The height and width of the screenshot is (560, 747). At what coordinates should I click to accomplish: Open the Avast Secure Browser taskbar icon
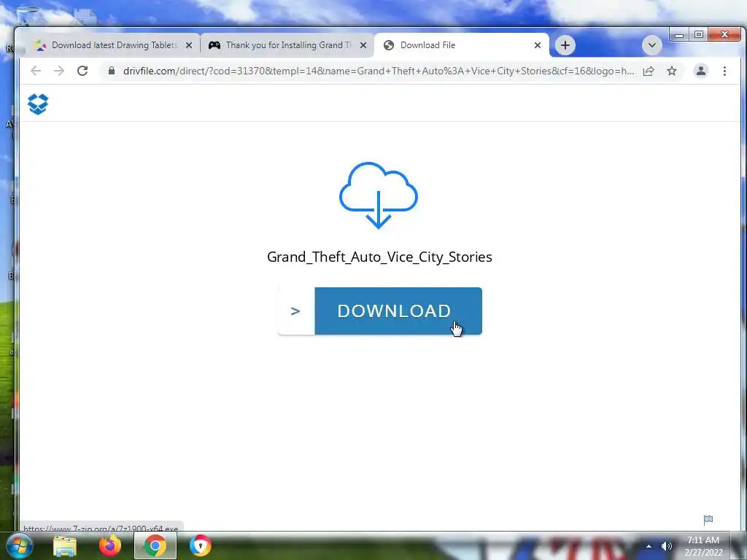tap(200, 545)
